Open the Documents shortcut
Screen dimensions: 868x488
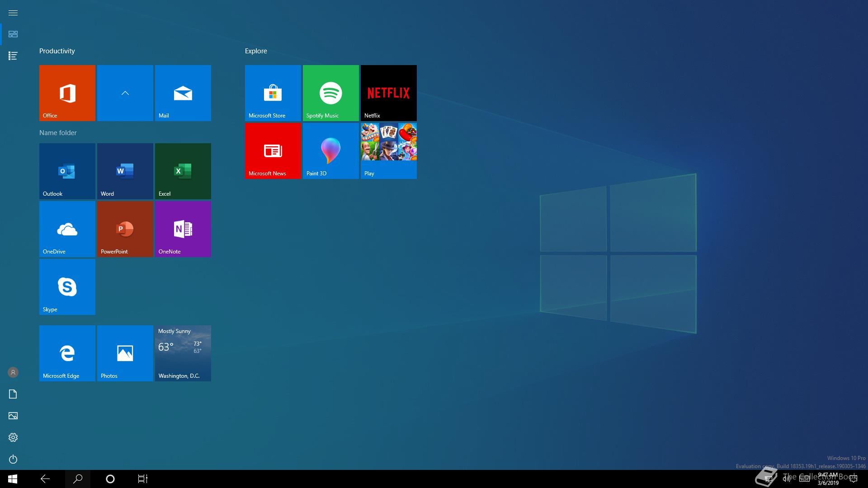pos(13,394)
